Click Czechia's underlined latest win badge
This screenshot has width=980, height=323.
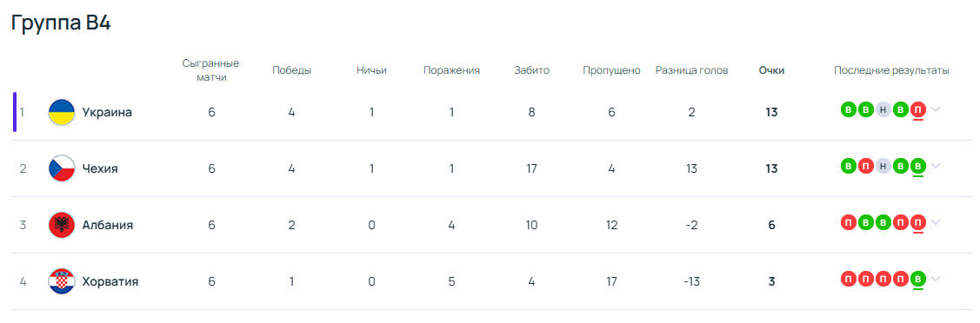[918, 166]
